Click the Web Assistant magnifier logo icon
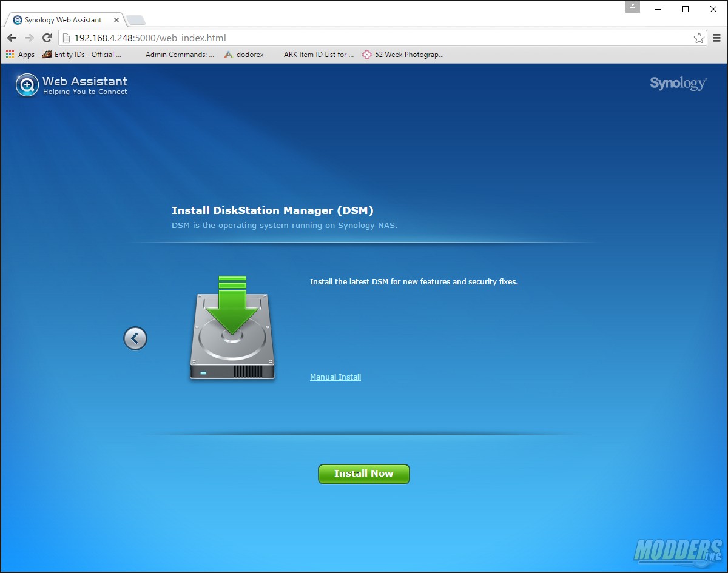The height and width of the screenshot is (573, 728). point(27,85)
